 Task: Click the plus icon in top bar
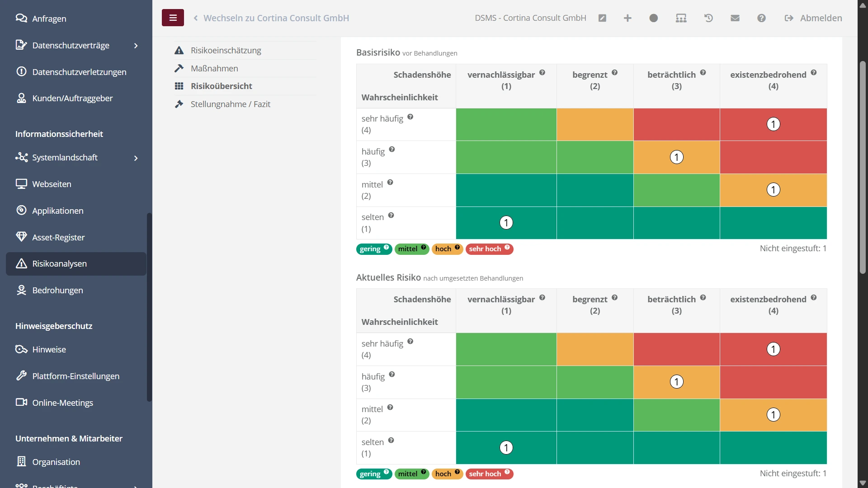627,18
